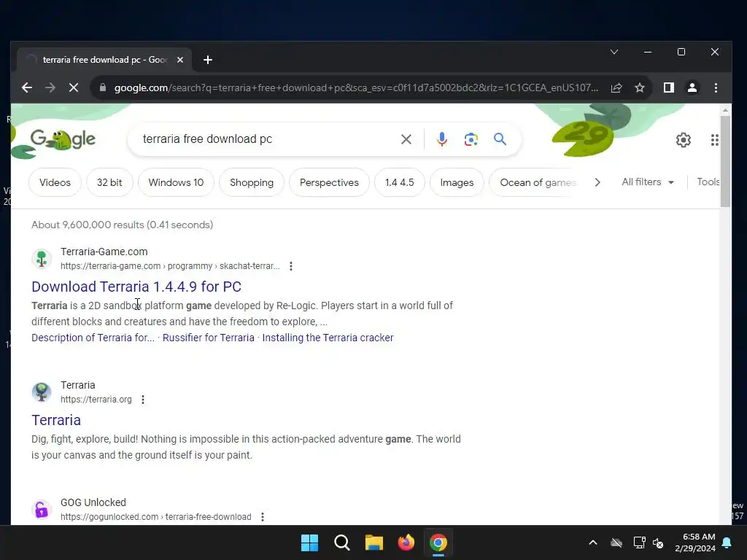Click the leap day 29 doodle

coord(583,138)
